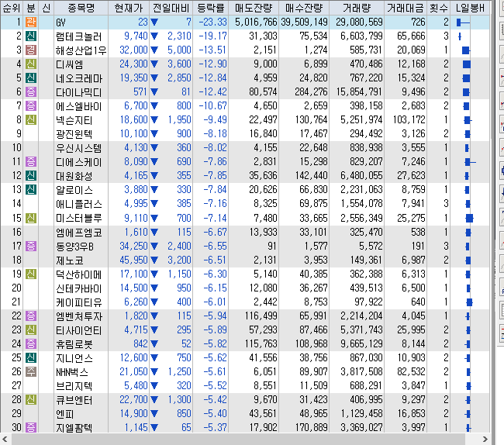Click the 신 badge next to 지니언스
Image resolution: width=504 pixels, height=445 pixels.
point(31,358)
